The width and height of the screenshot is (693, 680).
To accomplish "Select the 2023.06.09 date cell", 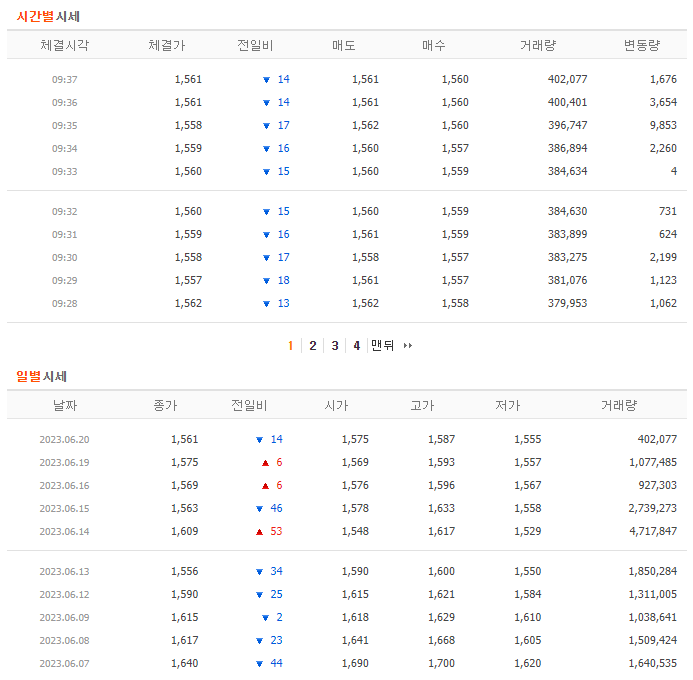I will (x=65, y=618).
